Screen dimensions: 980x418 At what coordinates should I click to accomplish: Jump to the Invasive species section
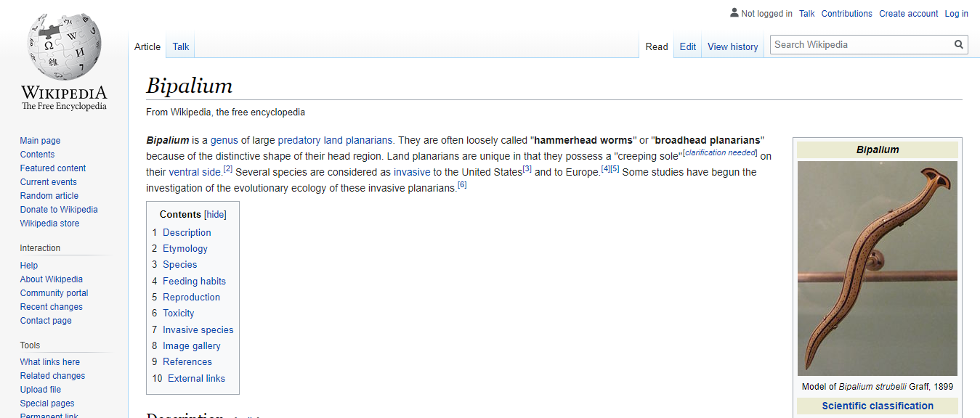198,329
